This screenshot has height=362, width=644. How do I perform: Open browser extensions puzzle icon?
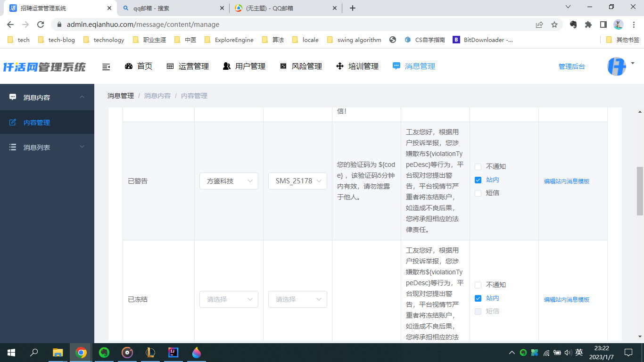click(x=588, y=25)
